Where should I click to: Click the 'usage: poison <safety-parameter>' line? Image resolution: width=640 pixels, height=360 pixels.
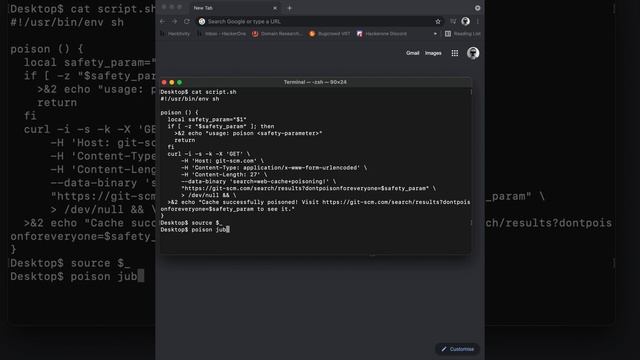[x=249, y=133]
